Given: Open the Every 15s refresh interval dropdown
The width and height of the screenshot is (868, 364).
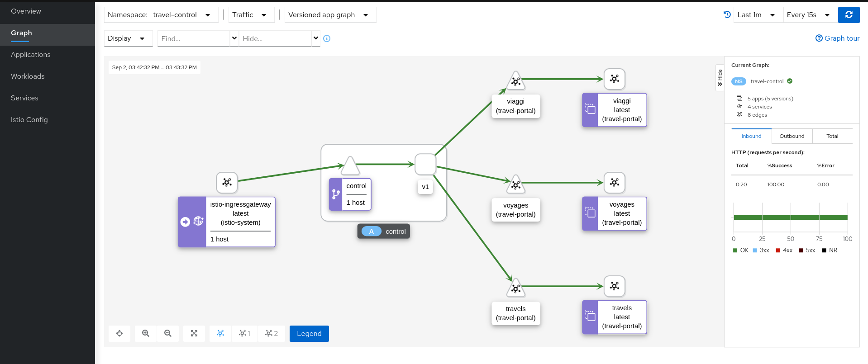Looking at the screenshot, I should [x=809, y=15].
